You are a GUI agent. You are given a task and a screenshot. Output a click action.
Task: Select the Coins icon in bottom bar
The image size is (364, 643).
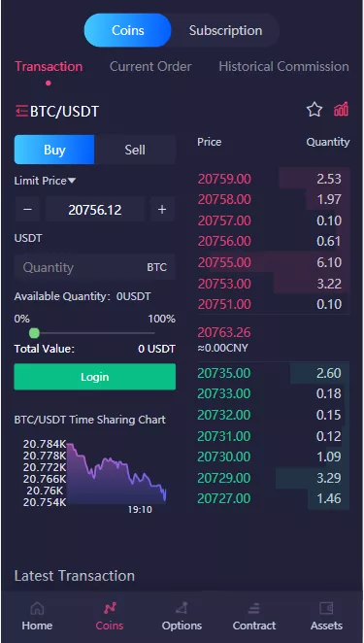coord(110,608)
